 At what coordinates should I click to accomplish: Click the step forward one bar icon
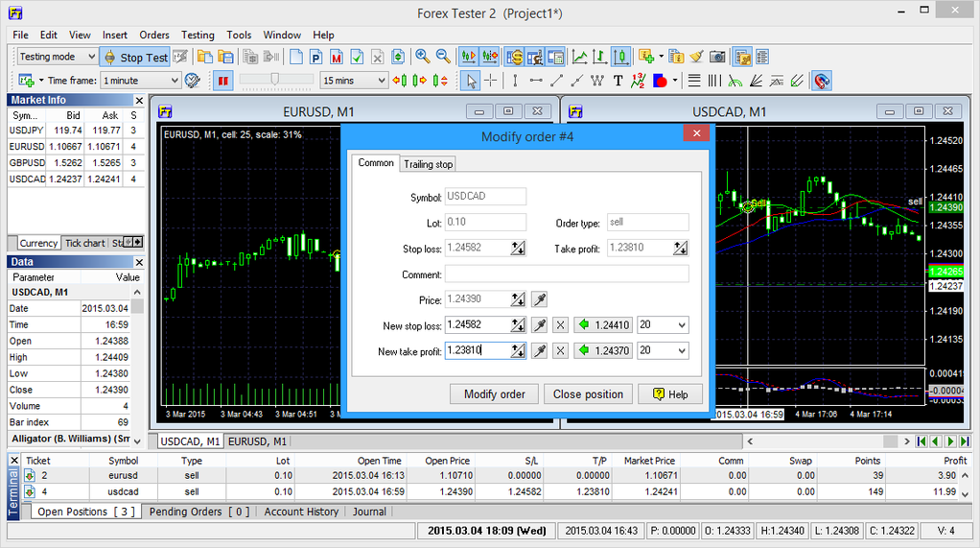420,80
